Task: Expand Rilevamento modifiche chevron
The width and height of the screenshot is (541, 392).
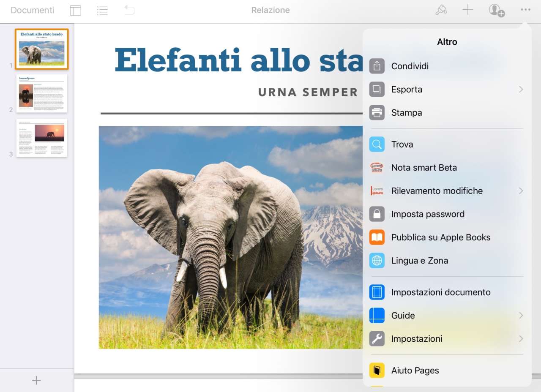Action: point(521,191)
